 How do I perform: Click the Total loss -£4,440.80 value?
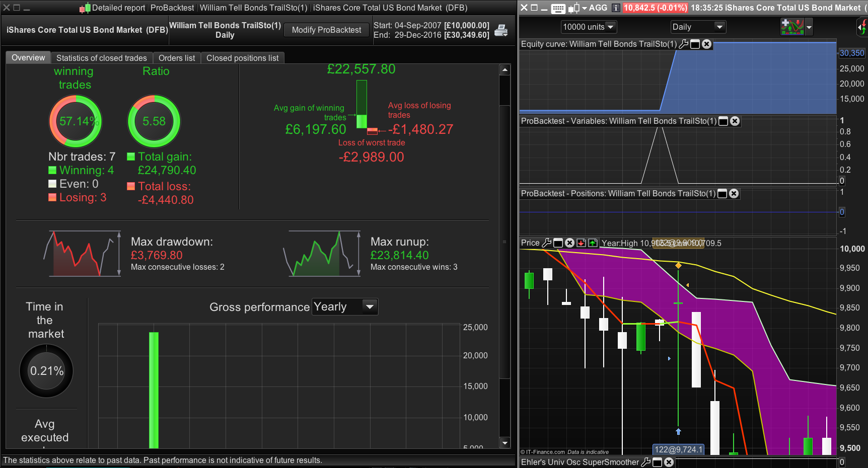(166, 200)
